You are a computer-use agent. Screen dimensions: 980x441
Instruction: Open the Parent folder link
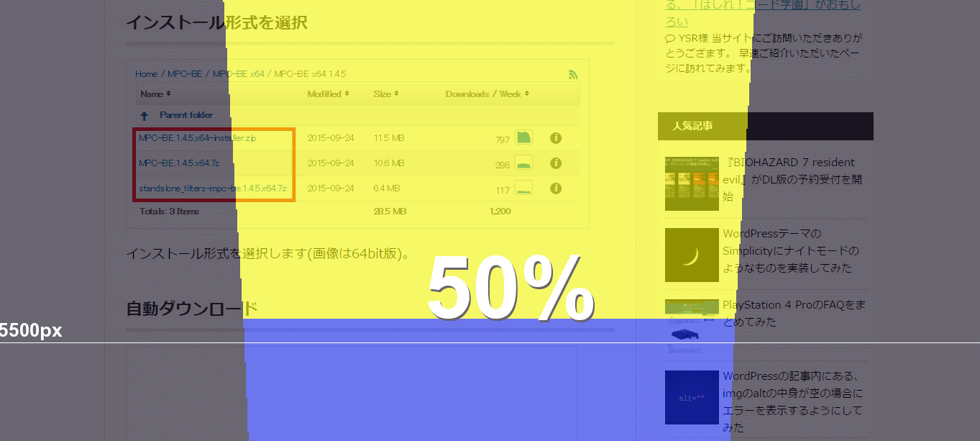pyautogui.click(x=186, y=115)
